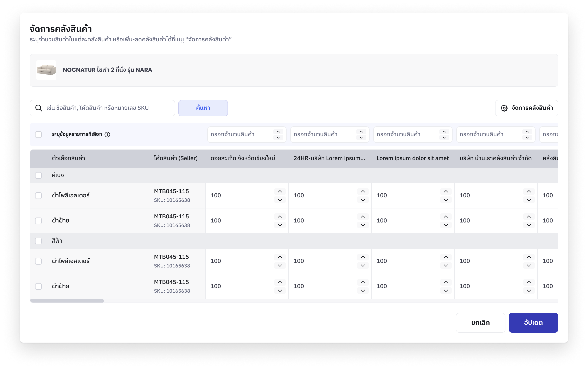Decrease ดอยสะเก็ด stock for สีฟ้า ผ้าฝ้าย
The height and width of the screenshot is (369, 588).
click(x=280, y=291)
